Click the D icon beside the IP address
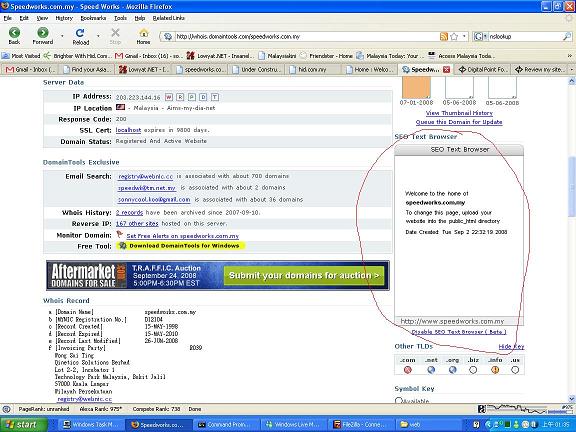 coord(203,97)
